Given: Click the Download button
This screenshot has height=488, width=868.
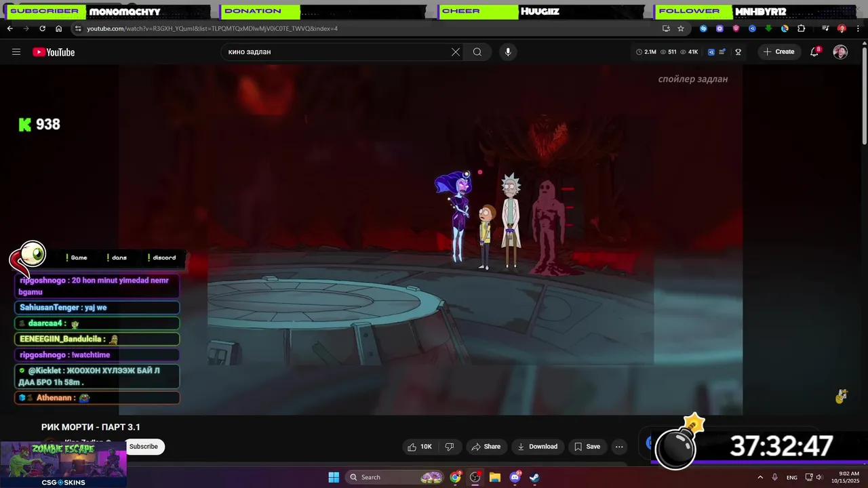Looking at the screenshot, I should (538, 447).
